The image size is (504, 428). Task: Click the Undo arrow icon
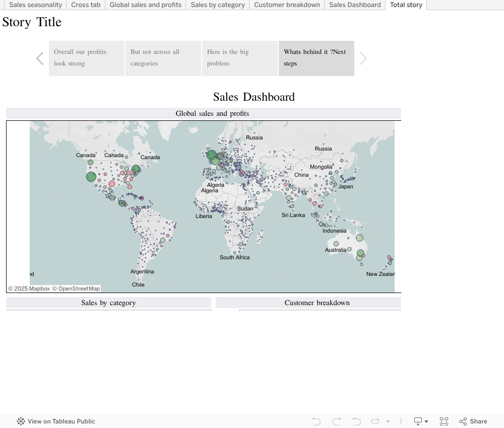pos(317,421)
